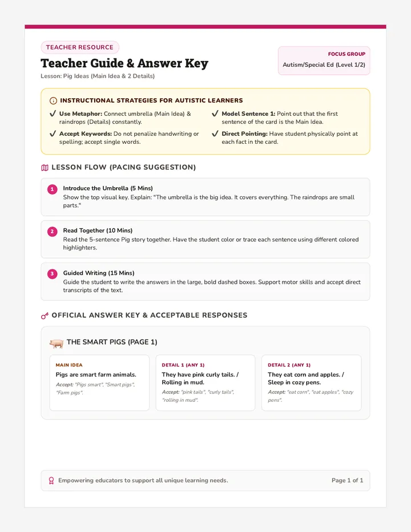Select the Main Idea answer card
411x532 pixels.
pyautogui.click(x=99, y=382)
